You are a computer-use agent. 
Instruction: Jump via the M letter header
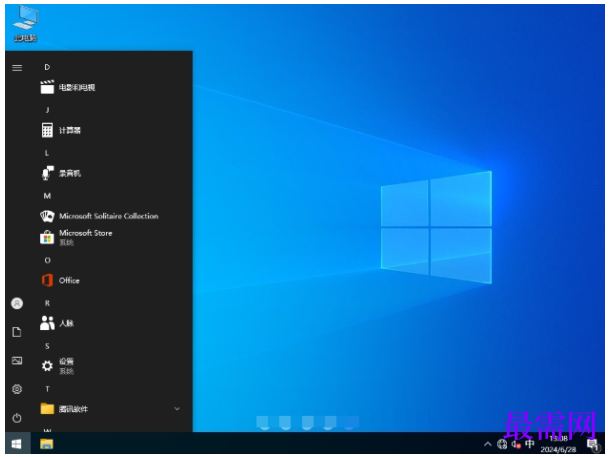pyautogui.click(x=47, y=196)
